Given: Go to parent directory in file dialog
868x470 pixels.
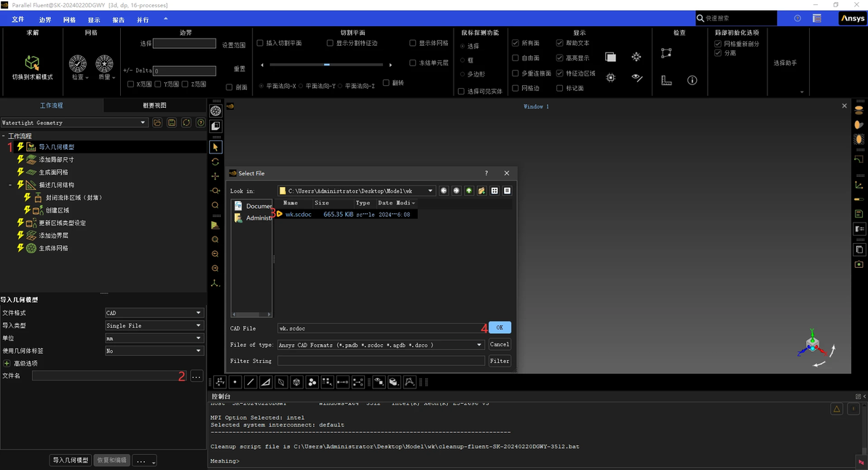Looking at the screenshot, I should pos(469,191).
